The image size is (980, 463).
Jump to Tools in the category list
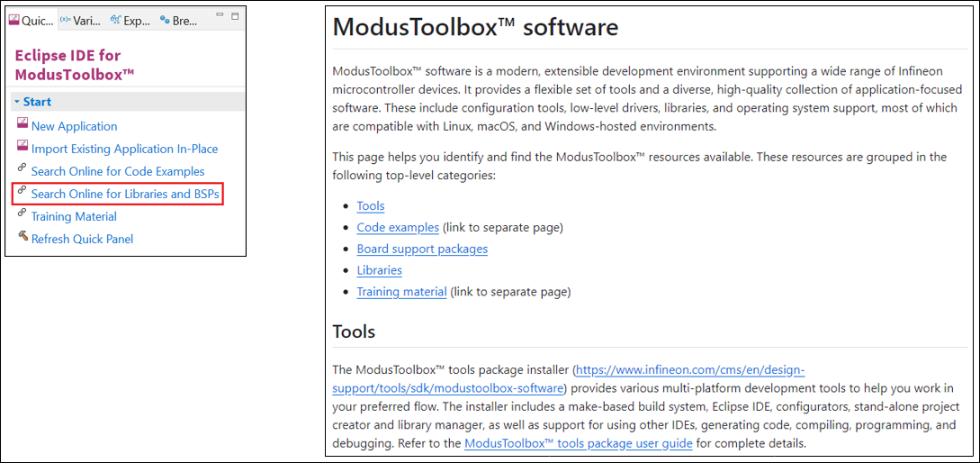coord(371,206)
